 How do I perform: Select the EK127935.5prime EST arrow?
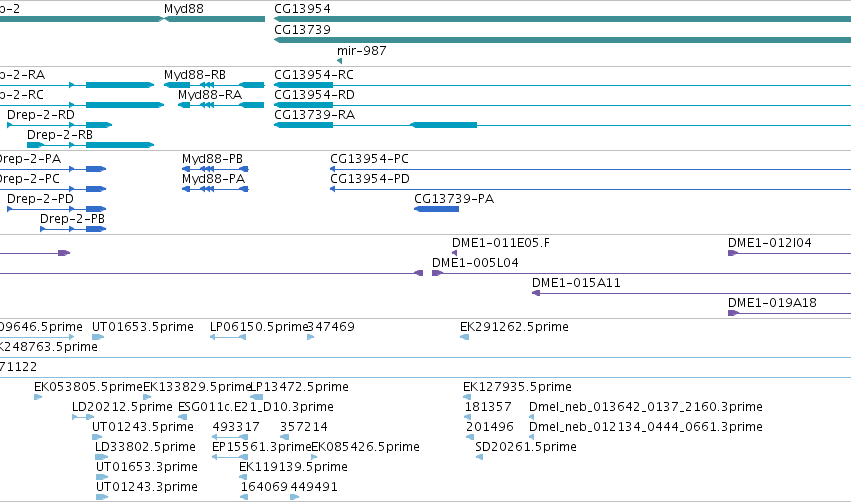pyautogui.click(x=467, y=397)
